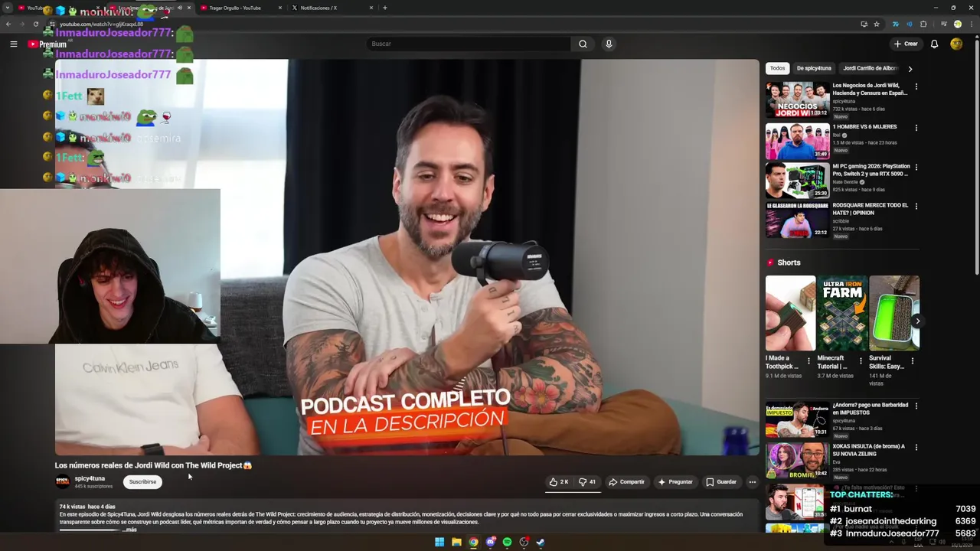Open Windows Start menu

439,542
